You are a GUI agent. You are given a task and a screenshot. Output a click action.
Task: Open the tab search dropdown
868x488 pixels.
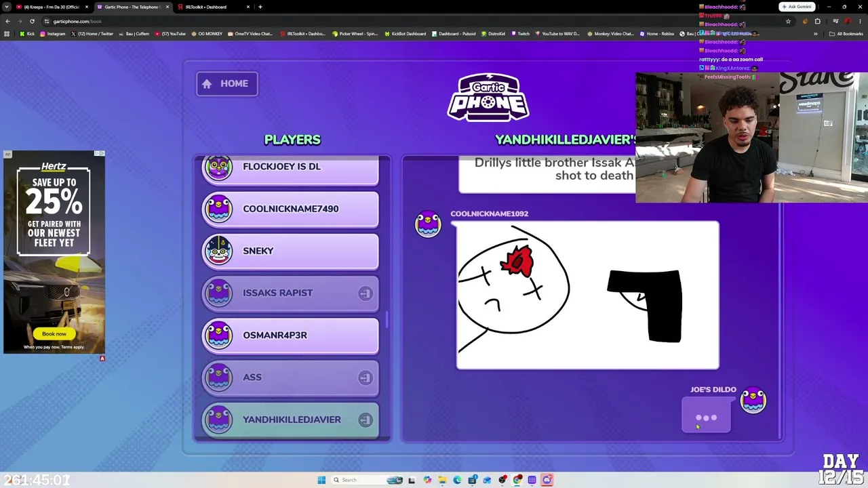tap(7, 7)
